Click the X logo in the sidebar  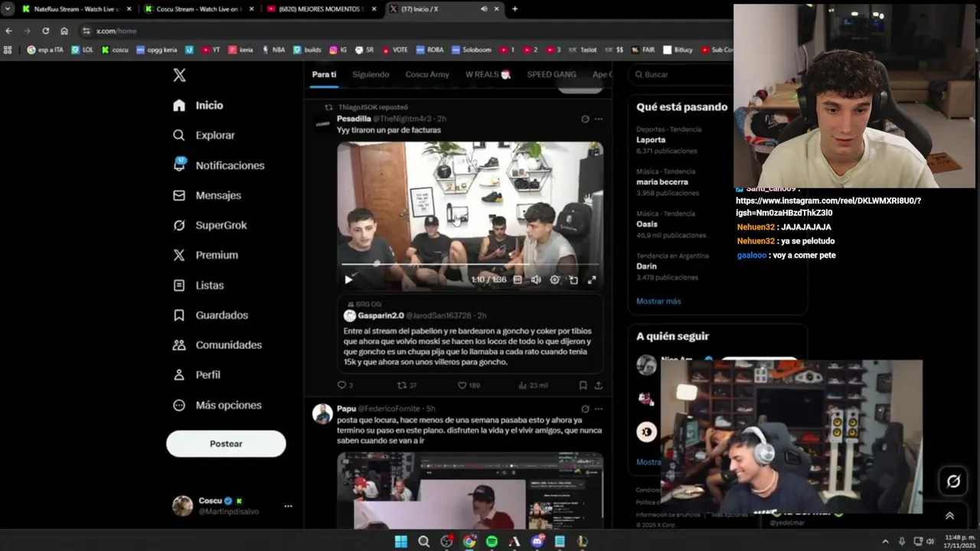point(179,75)
